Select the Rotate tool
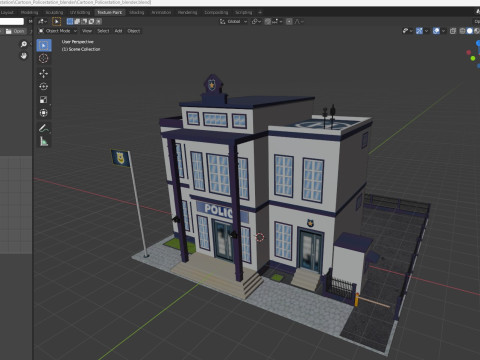Viewport: 480px width, 360px height. pyautogui.click(x=44, y=87)
